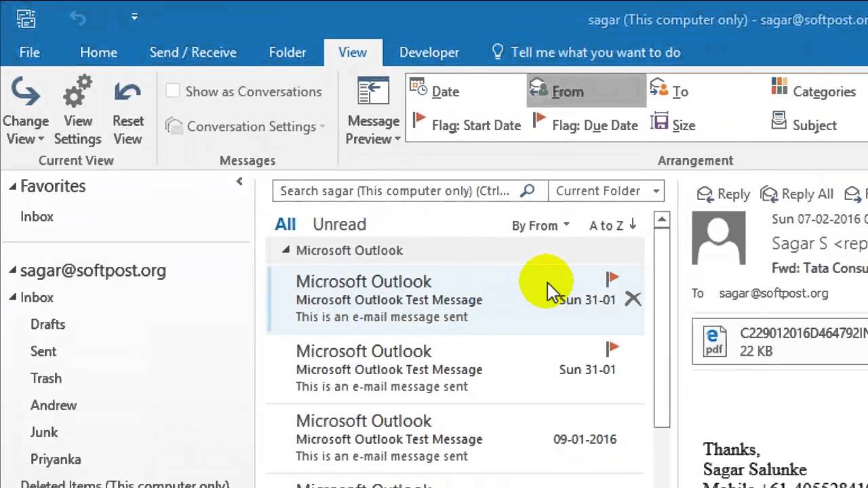Click the Tell me what you want to do box

585,52
